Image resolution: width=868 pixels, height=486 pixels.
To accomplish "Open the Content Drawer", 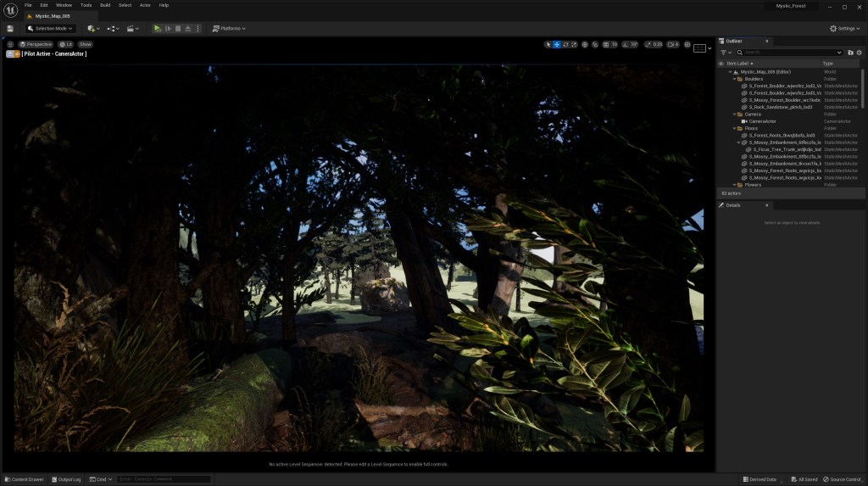I will point(24,479).
